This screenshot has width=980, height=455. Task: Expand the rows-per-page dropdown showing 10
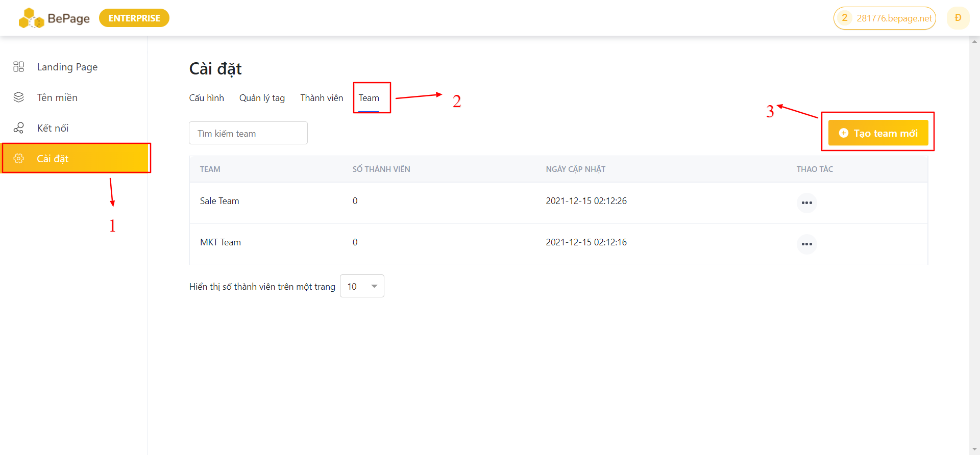click(x=362, y=286)
